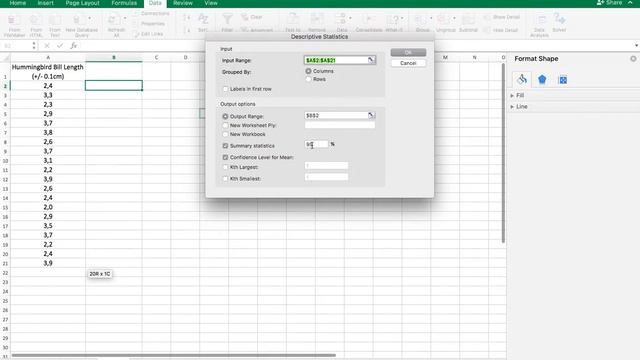Click the Edit Links ribbon item
This screenshot has height=360, width=640.
coord(148,34)
